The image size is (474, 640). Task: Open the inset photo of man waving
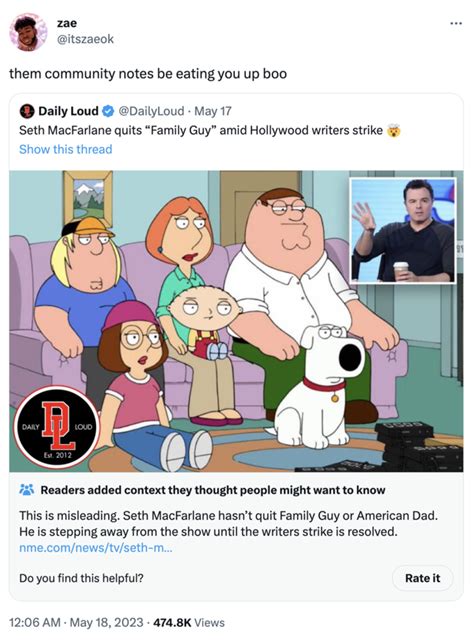coord(403,231)
